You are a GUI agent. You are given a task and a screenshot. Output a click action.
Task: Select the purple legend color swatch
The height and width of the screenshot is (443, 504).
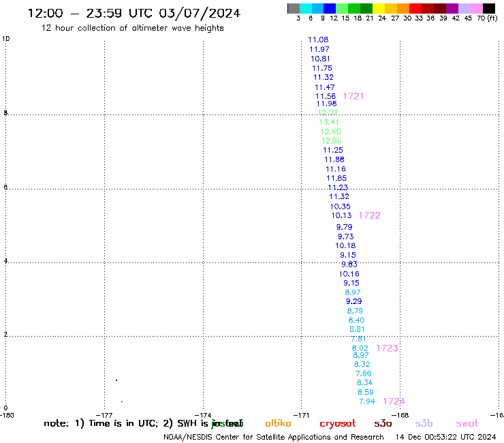click(x=452, y=8)
